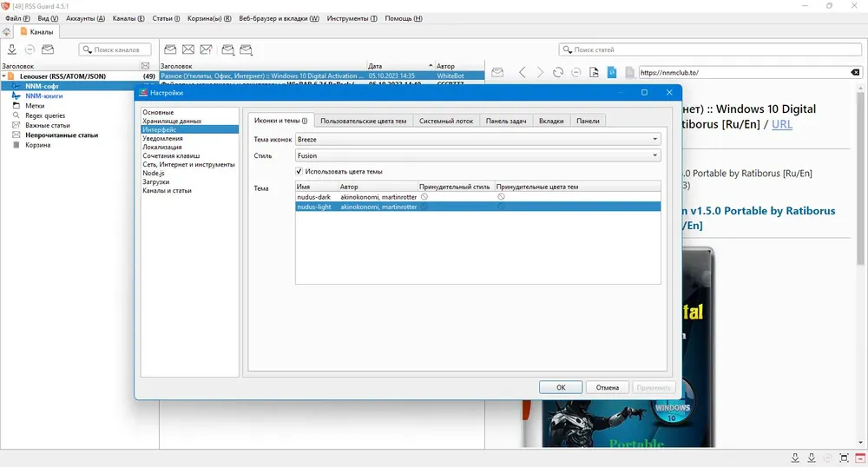Clear the URL field with backspace icon
Screen dimensions: 868x467
855,73
